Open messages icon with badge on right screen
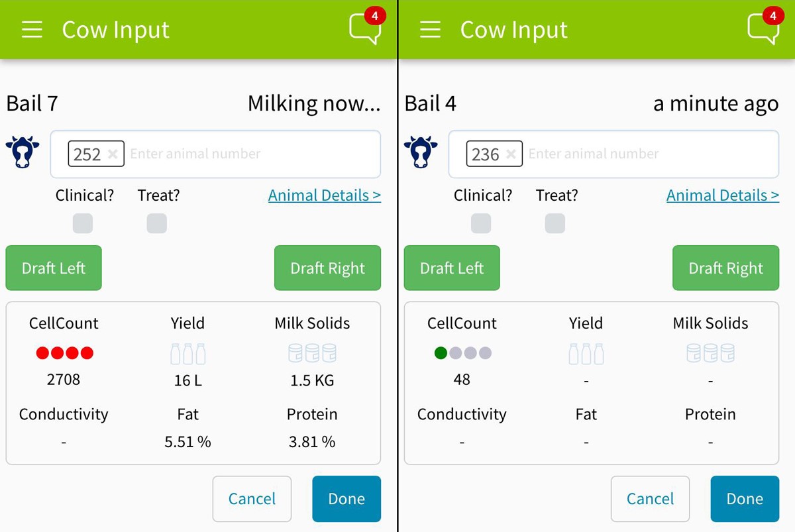 765,27
